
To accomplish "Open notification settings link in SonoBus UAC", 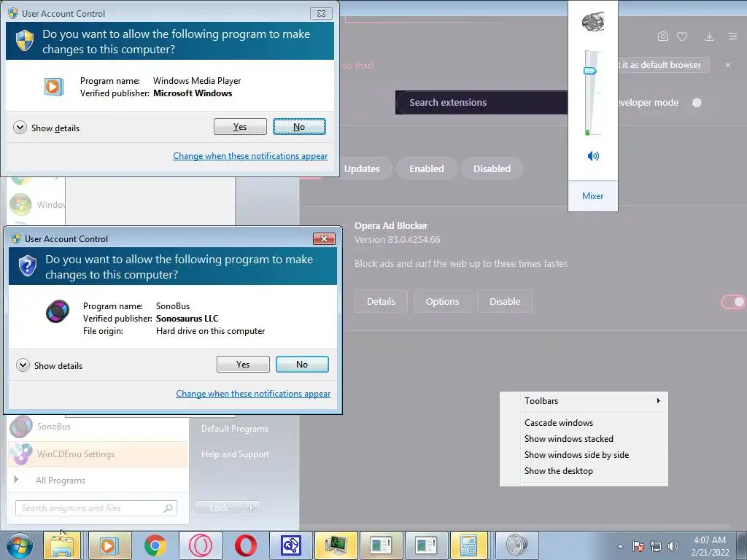I will 253,393.
